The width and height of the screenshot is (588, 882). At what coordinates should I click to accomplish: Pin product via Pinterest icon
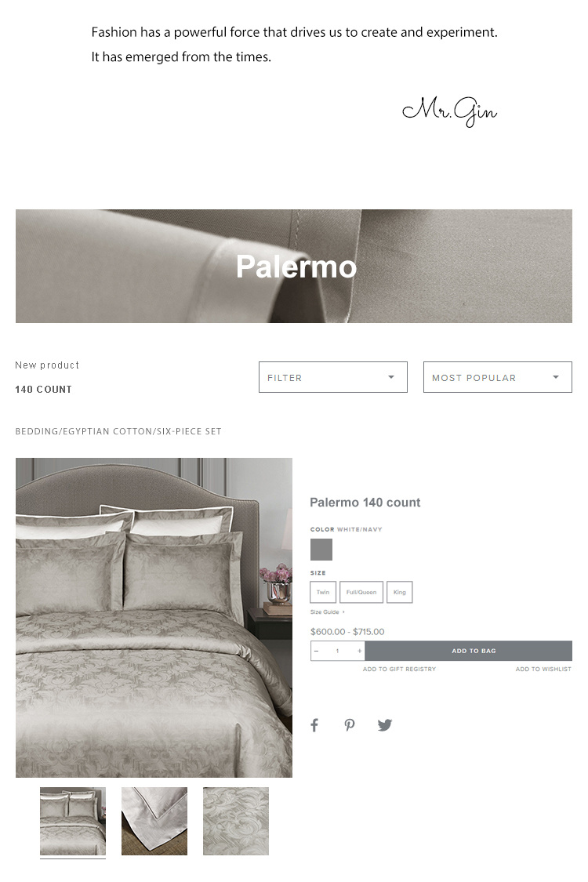point(350,725)
